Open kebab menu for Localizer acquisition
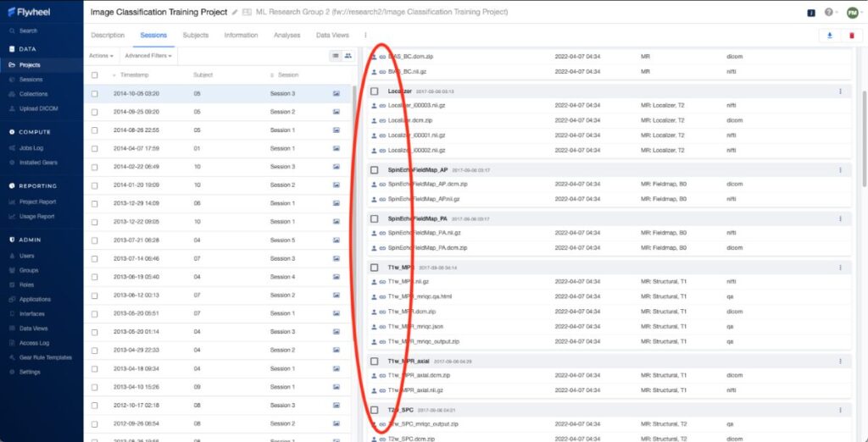The height and width of the screenshot is (442, 868). coord(840,91)
